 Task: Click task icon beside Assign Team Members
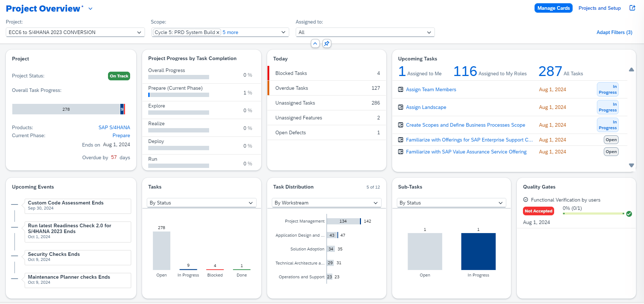tap(400, 89)
